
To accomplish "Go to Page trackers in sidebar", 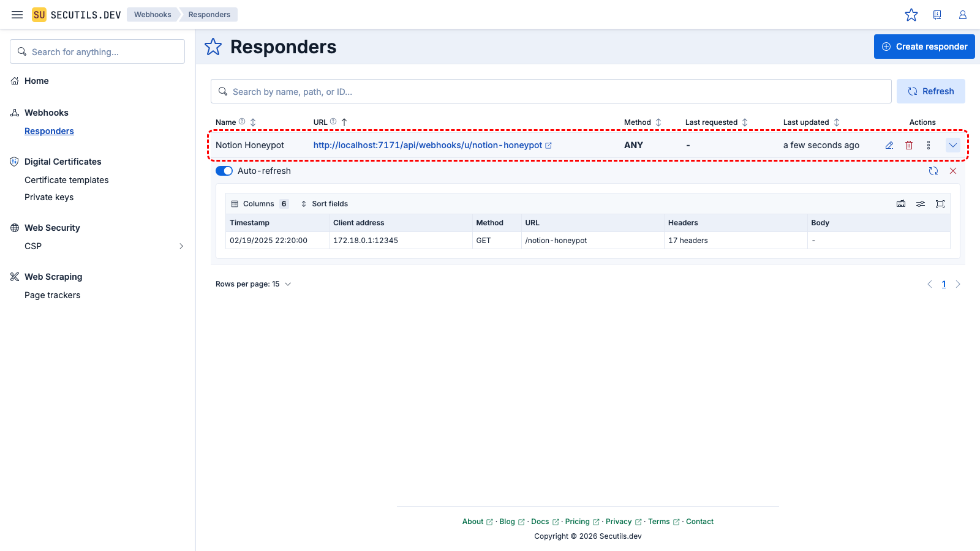I will pos(52,295).
